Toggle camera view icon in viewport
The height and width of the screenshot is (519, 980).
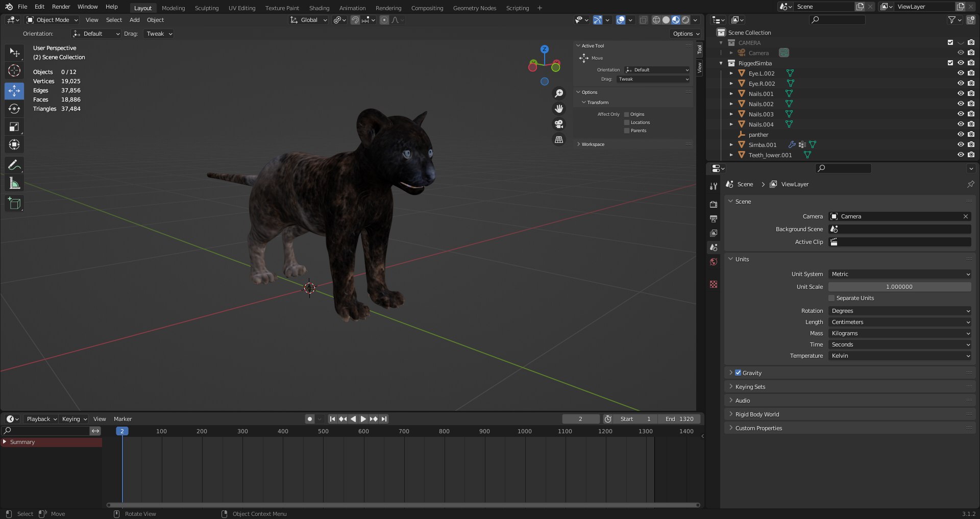tap(559, 124)
